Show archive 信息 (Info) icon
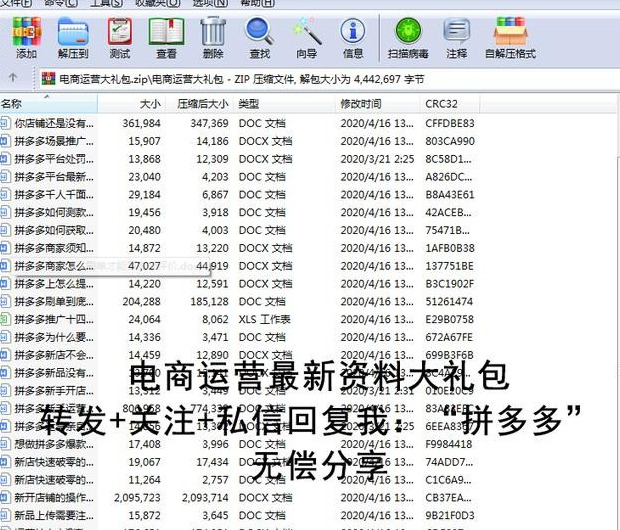The image size is (620, 530). [353, 38]
